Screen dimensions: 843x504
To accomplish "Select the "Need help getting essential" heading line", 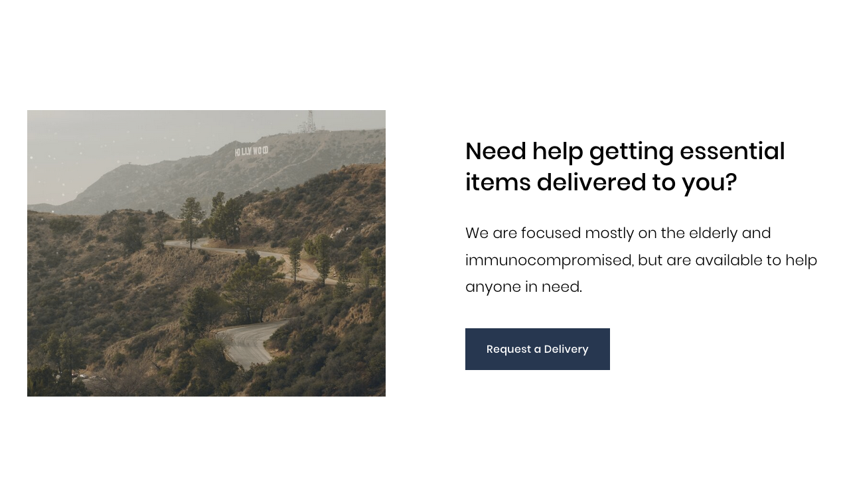I will coord(625,151).
